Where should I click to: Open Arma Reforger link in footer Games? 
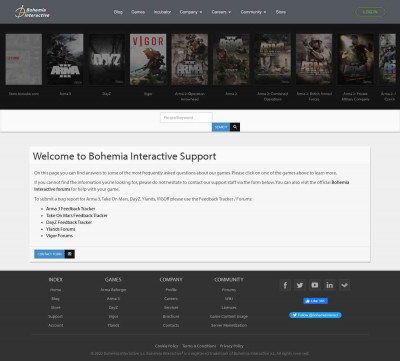tap(113, 290)
